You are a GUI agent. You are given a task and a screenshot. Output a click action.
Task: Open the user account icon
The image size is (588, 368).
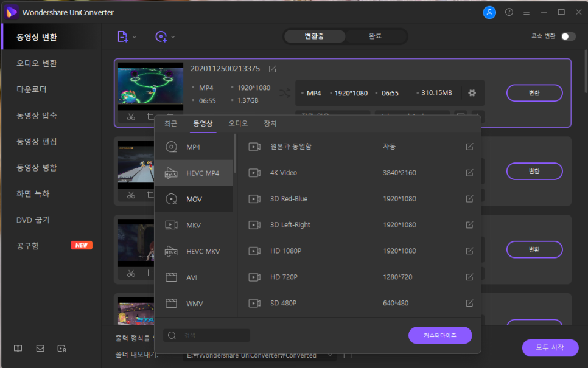[489, 12]
